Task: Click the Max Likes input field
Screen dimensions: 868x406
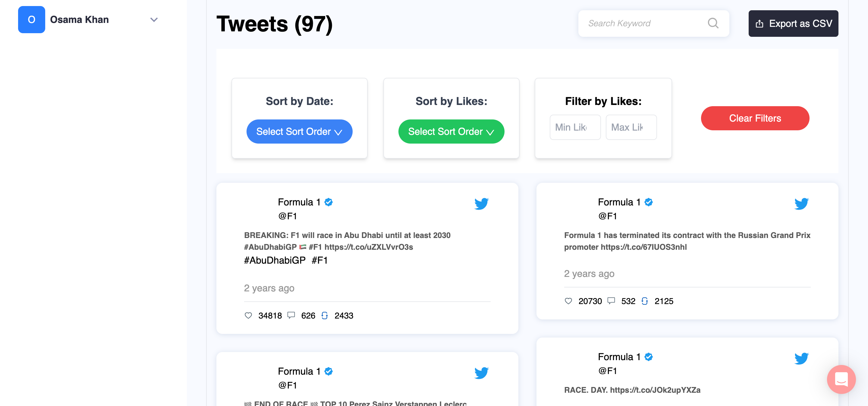Action: click(x=631, y=127)
